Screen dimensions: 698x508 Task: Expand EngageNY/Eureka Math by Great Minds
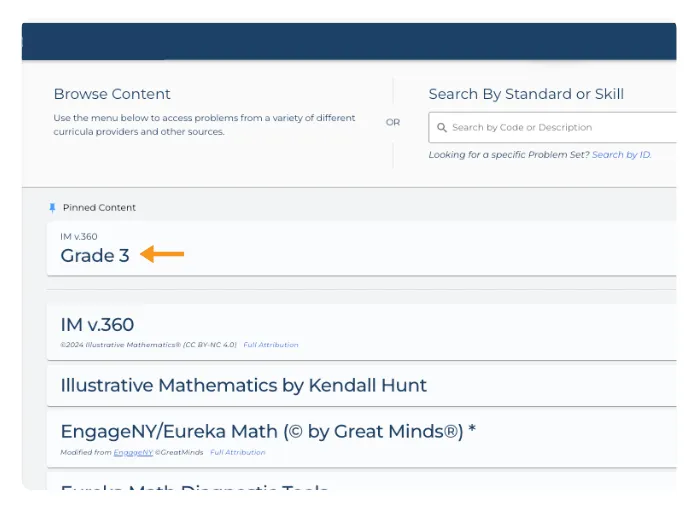[x=361, y=439]
